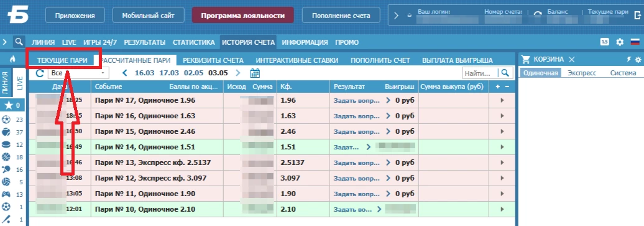Click the Найти search input field

(x=481, y=73)
